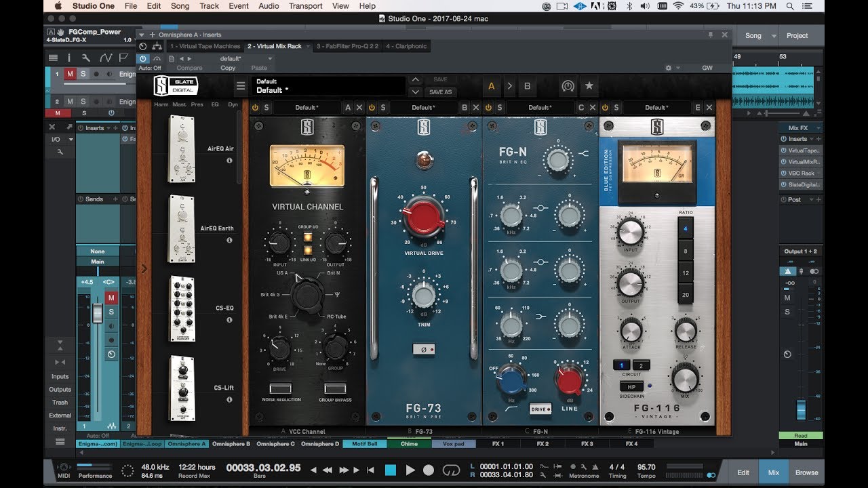Open the Slate Digital favorites star
This screenshot has height=488, width=868.
(x=589, y=86)
